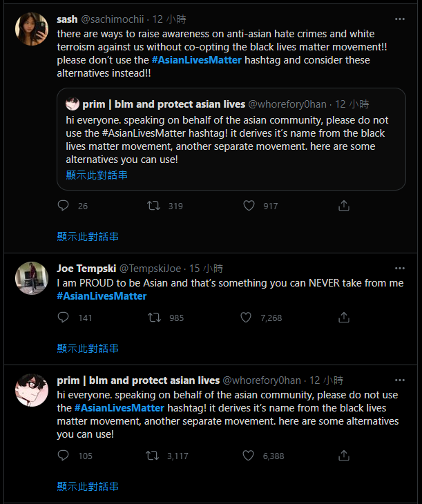This screenshot has height=504, width=422.
Task: Retweet prim's tweet with 3,117 retweets
Action: click(153, 456)
